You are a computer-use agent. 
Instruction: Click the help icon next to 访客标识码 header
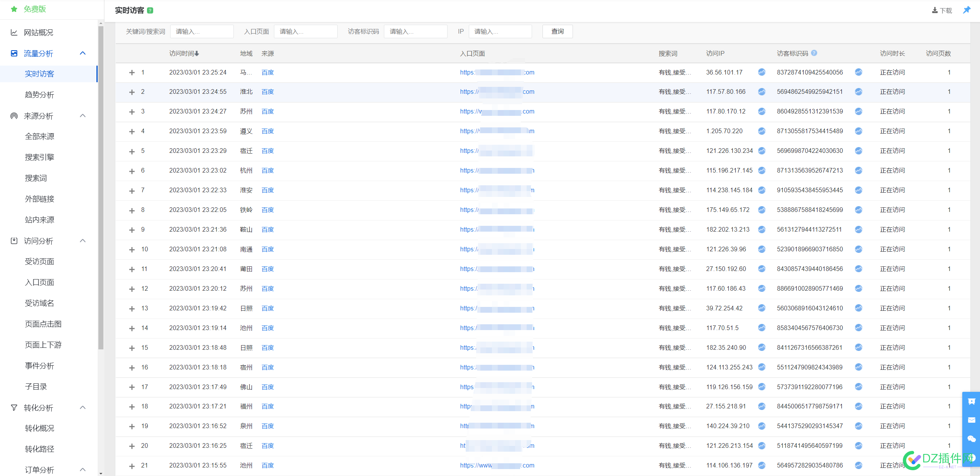[x=814, y=53]
